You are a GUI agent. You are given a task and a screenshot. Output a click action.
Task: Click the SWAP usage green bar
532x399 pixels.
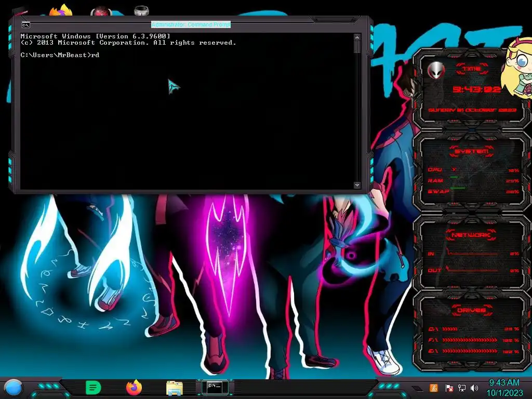click(x=457, y=188)
